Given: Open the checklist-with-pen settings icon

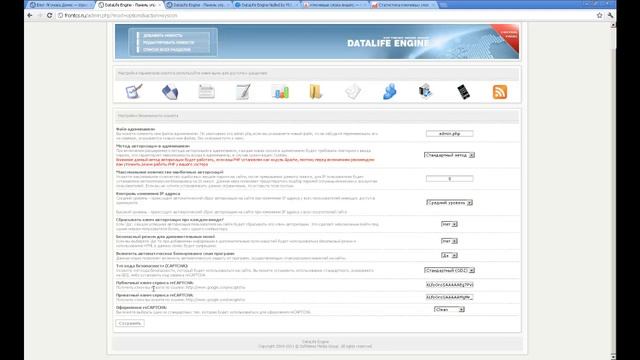Looking at the screenshot, I should tap(134, 91).
